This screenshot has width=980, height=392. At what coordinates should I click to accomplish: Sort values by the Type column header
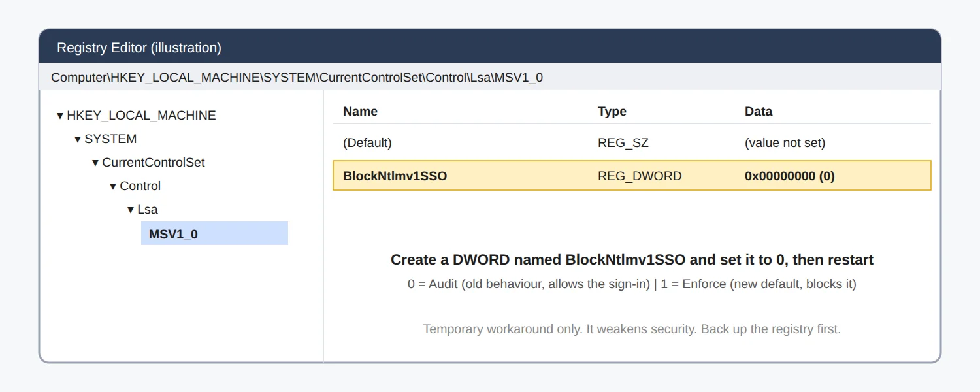[x=612, y=112]
